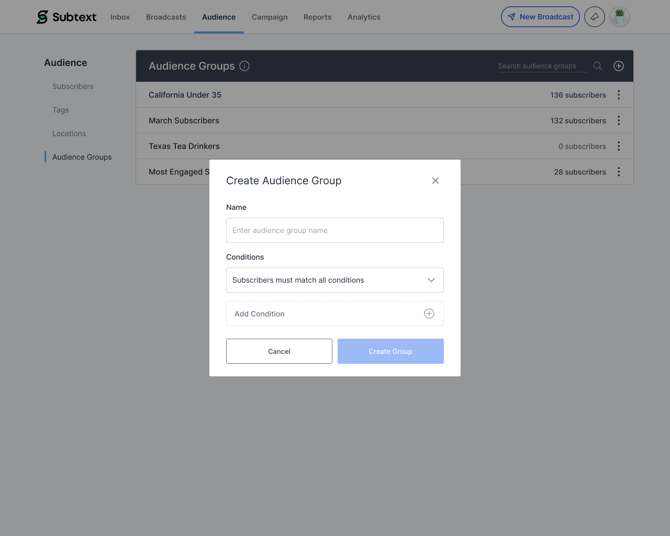
Task: Open options menu for March Subscribers
Action: click(x=618, y=121)
